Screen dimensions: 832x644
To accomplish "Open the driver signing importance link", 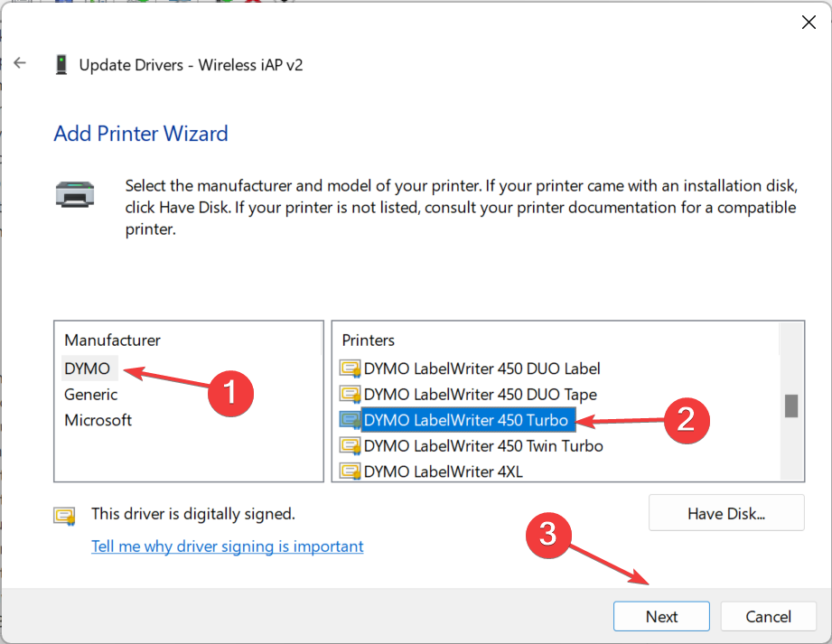I will 227,546.
